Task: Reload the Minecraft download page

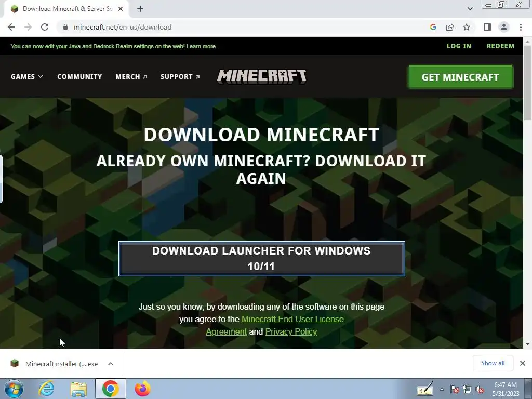Action: [45, 27]
